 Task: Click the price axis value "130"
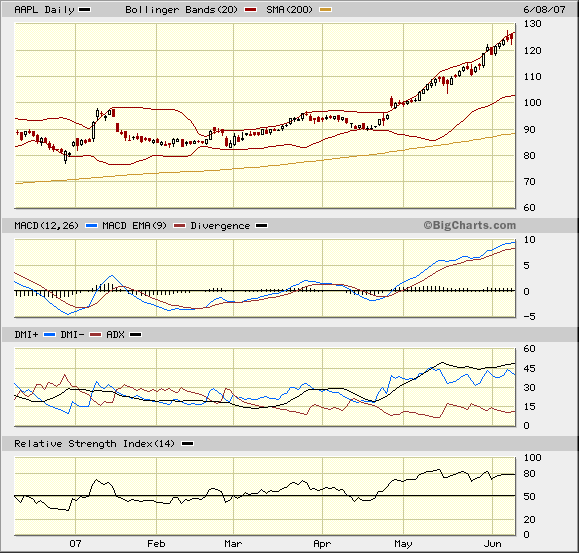[532, 24]
